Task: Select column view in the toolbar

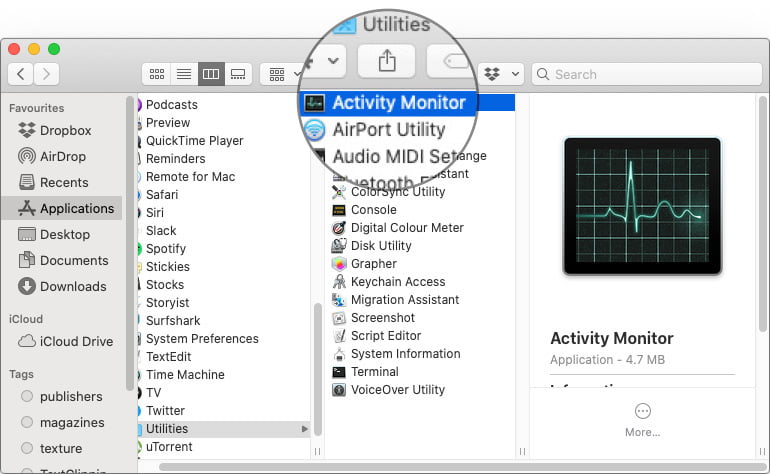Action: tap(211, 74)
